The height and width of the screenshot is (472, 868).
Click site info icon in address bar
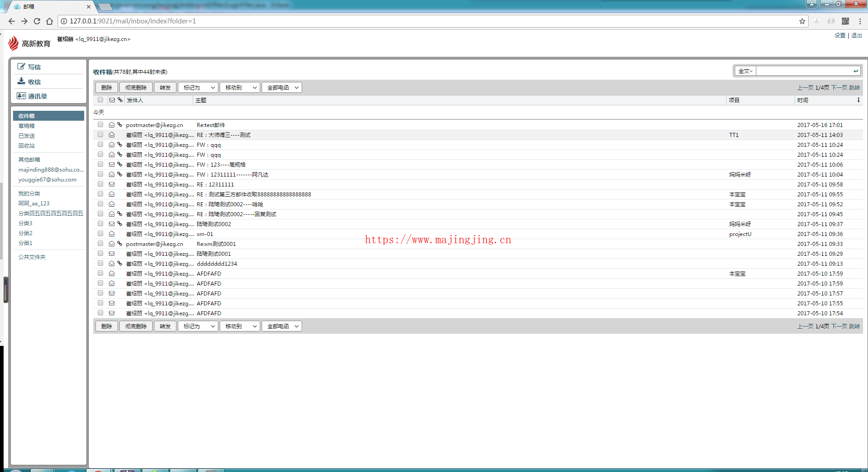pyautogui.click(x=64, y=21)
